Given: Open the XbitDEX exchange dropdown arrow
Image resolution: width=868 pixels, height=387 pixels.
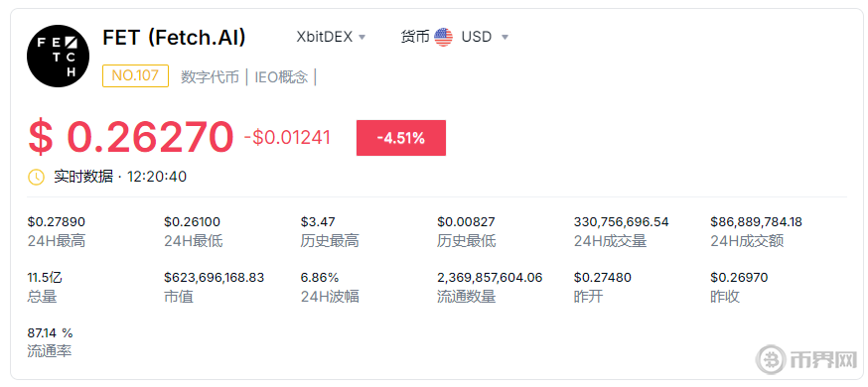Looking at the screenshot, I should (x=362, y=38).
